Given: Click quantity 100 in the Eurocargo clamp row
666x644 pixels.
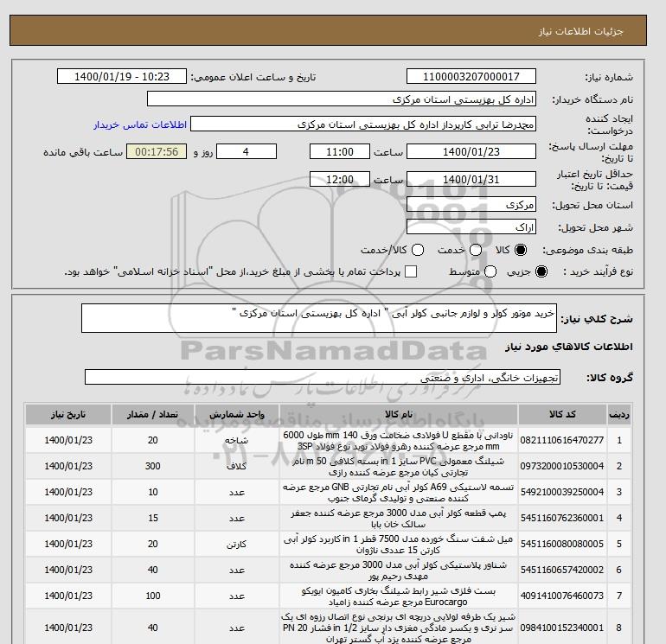Looking at the screenshot, I should click(x=153, y=596).
